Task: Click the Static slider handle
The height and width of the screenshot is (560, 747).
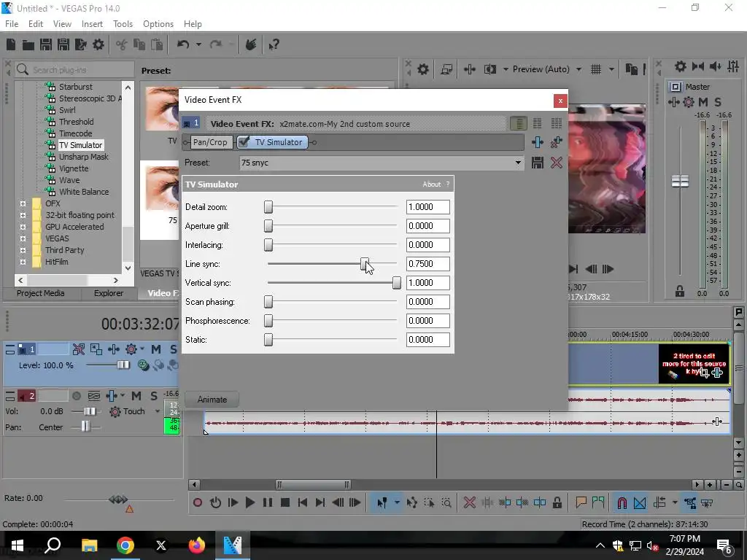Action: (x=268, y=340)
